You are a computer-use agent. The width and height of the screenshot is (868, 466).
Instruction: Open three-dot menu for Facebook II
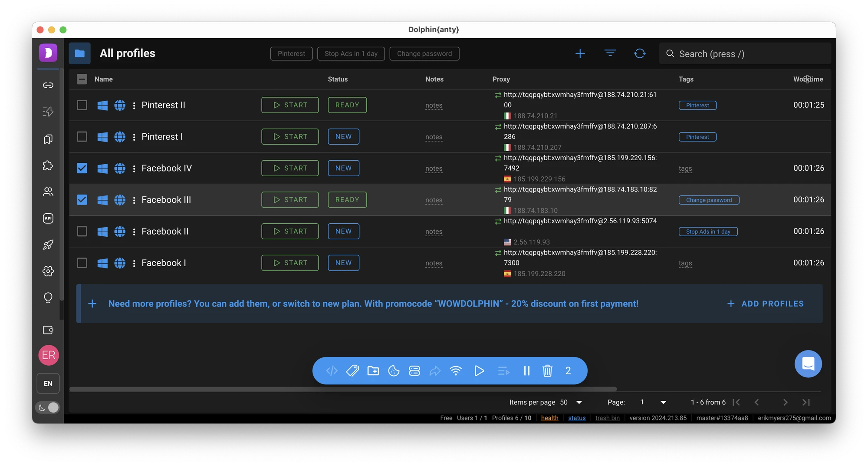tap(134, 232)
